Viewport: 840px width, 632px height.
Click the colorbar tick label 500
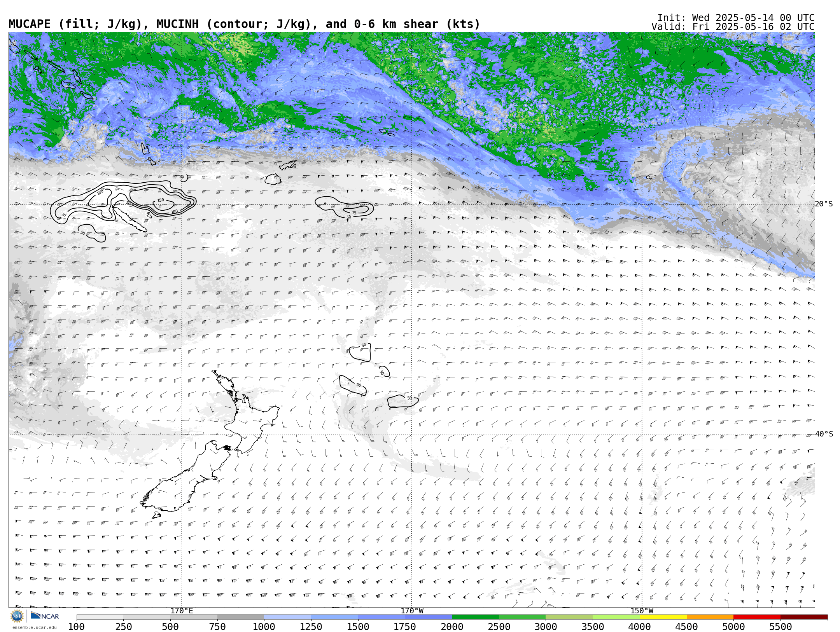click(x=170, y=627)
